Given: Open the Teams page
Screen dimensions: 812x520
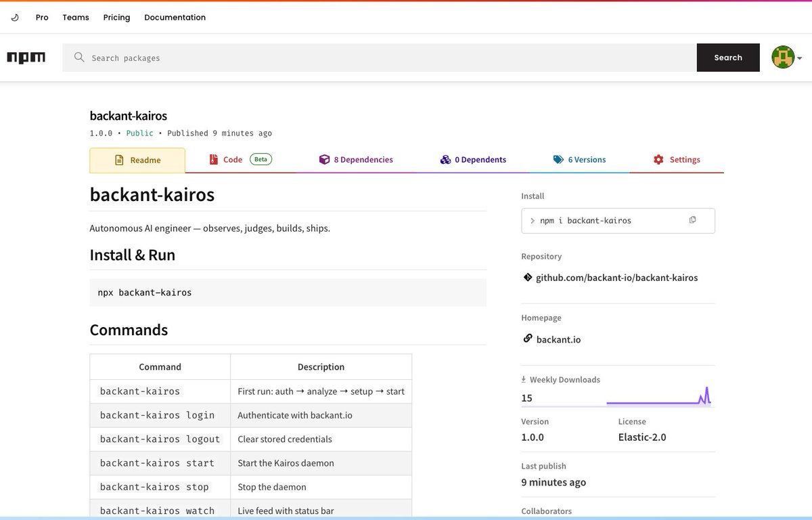Looking at the screenshot, I should 76,18.
